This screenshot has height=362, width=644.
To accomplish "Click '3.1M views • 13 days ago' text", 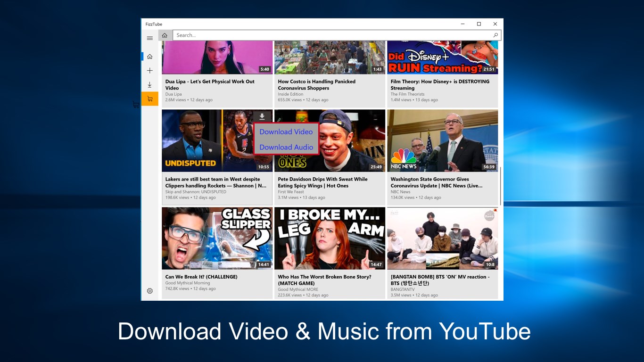I will pyautogui.click(x=302, y=197).
